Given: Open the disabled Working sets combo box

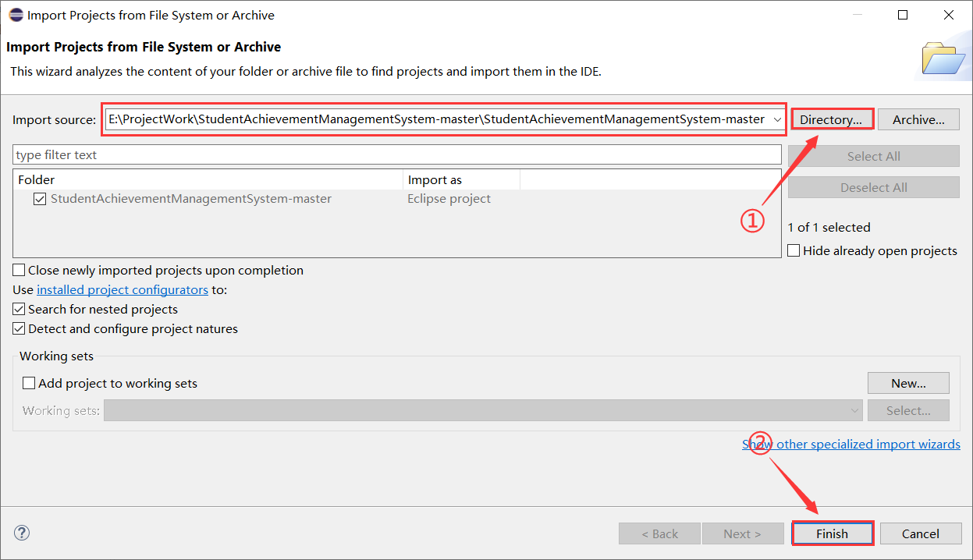Looking at the screenshot, I should (483, 410).
